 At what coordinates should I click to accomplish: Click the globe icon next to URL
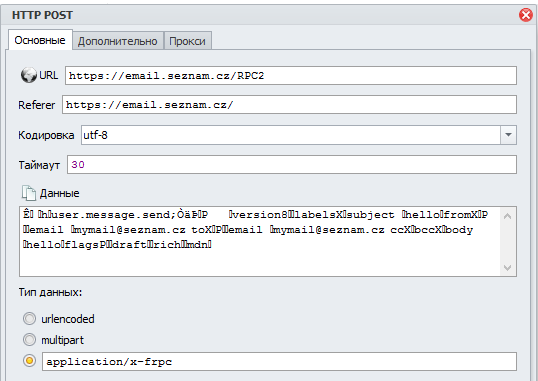tap(28, 75)
